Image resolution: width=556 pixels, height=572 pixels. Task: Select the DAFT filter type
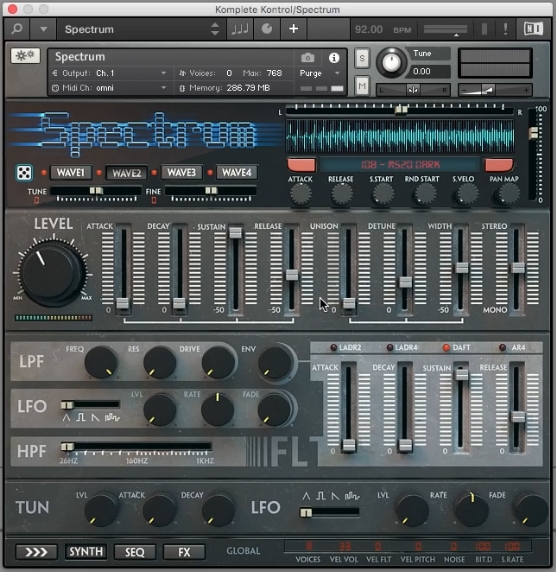point(456,348)
